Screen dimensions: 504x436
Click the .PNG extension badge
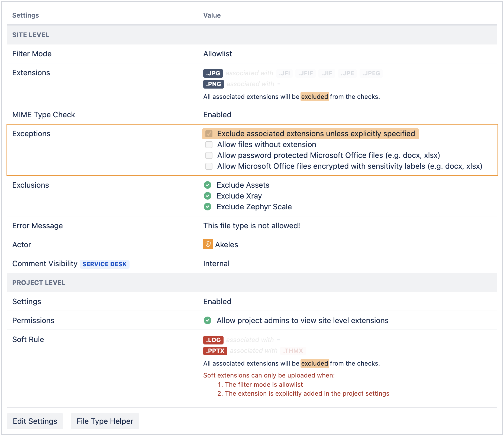[213, 84]
